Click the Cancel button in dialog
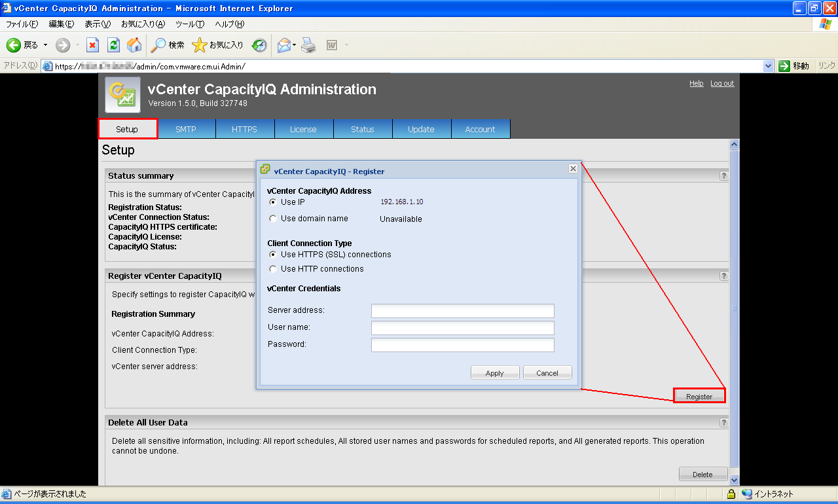Image resolution: width=838 pixels, height=504 pixels. [547, 372]
